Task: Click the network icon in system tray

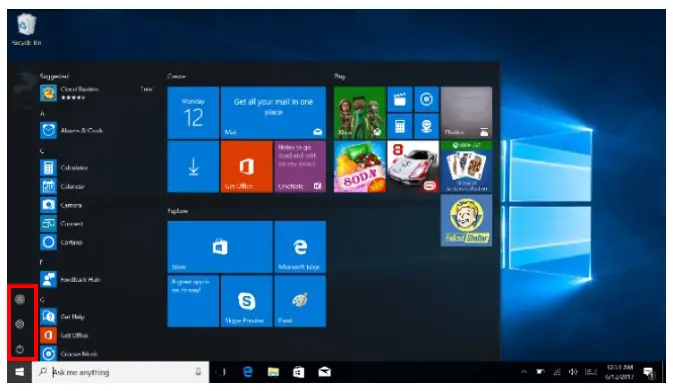Action: [x=557, y=372]
